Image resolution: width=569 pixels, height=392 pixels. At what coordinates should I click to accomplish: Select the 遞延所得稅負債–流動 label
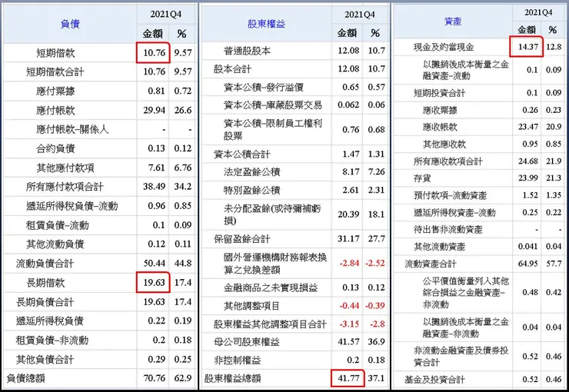click(x=72, y=206)
